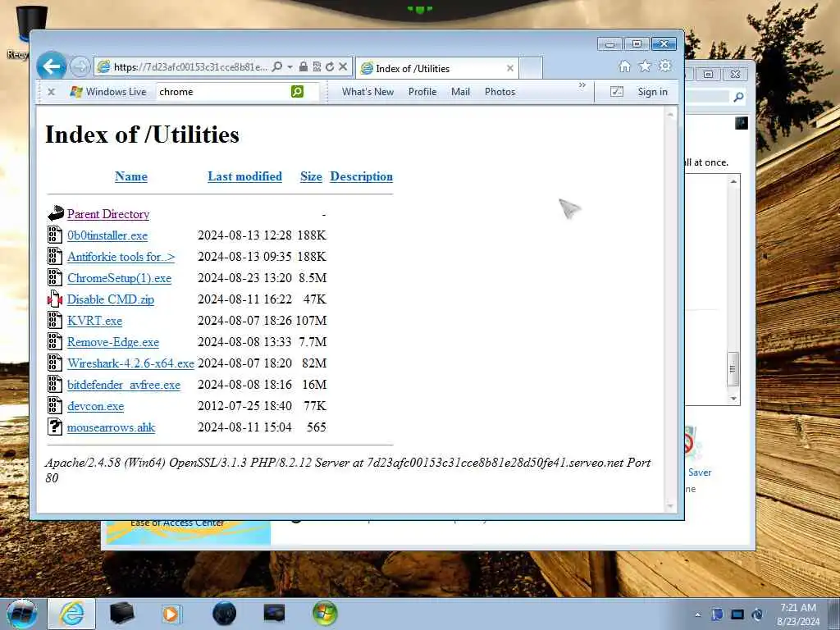
Task: Go back with the browser back arrow
Action: (x=52, y=67)
